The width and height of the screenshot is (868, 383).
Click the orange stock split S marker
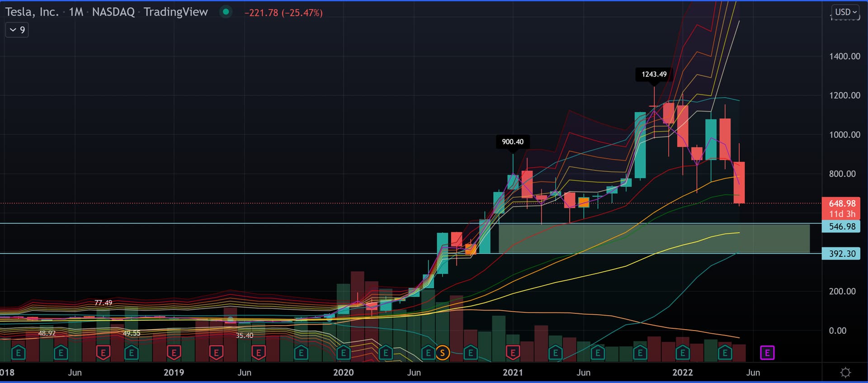coord(442,352)
